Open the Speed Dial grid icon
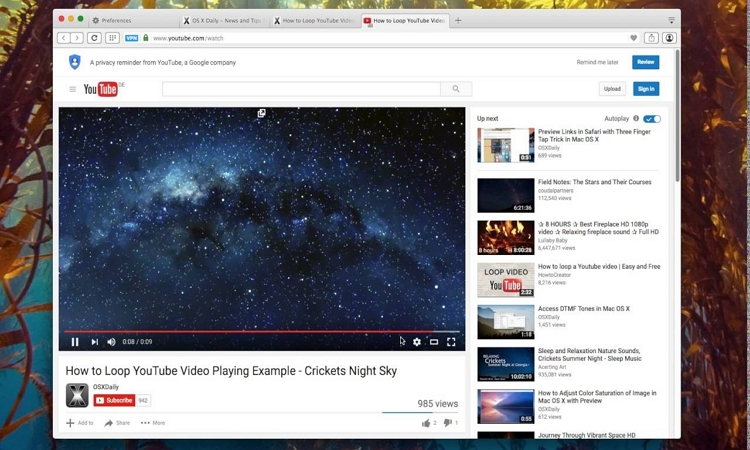This screenshot has height=450, width=750. (x=112, y=38)
